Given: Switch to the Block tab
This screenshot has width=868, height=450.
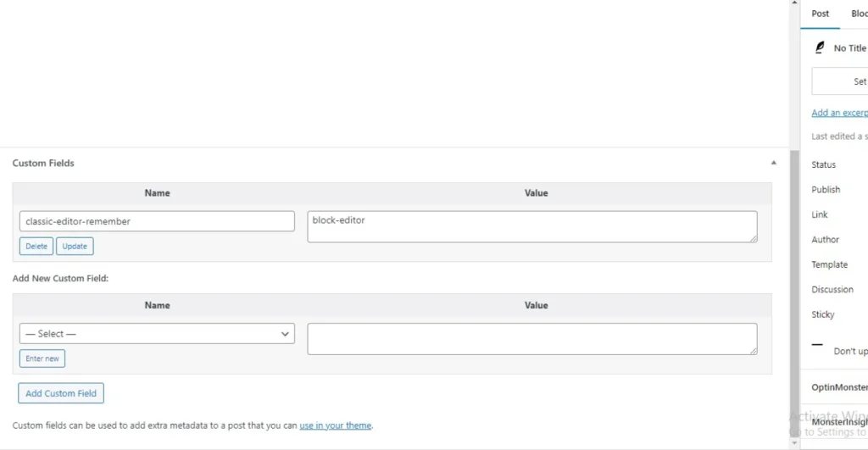Looking at the screenshot, I should (x=859, y=14).
